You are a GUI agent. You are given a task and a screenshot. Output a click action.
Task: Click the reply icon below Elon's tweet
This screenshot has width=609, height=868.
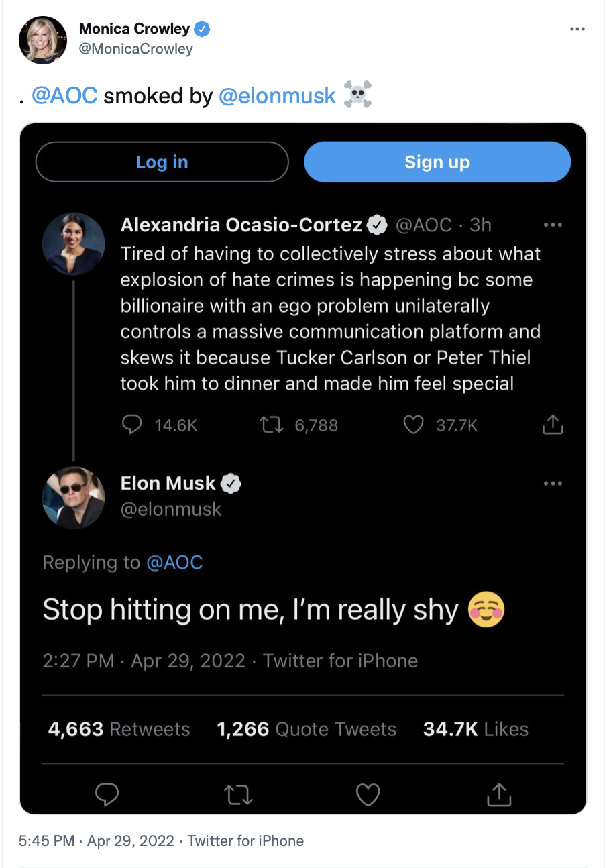tap(107, 795)
